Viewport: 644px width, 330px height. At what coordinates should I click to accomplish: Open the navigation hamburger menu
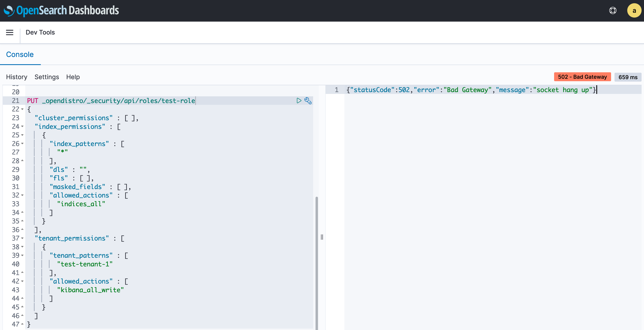(9, 33)
